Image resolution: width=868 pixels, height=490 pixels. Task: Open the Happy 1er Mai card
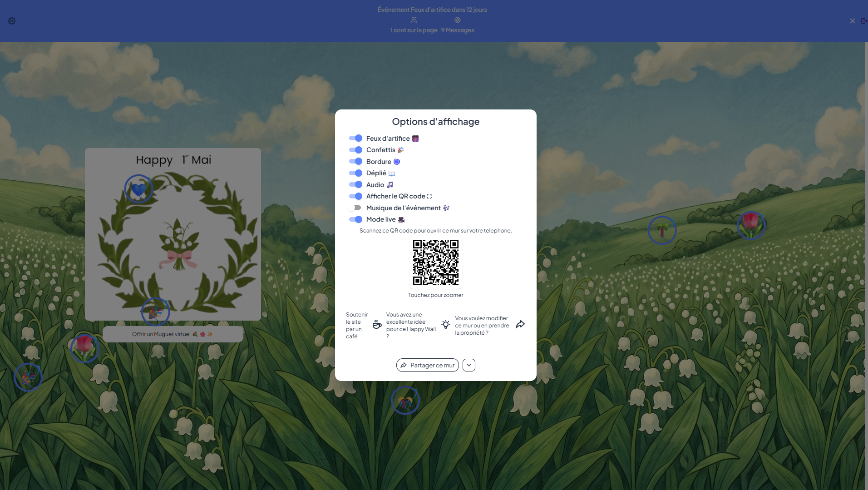click(173, 245)
